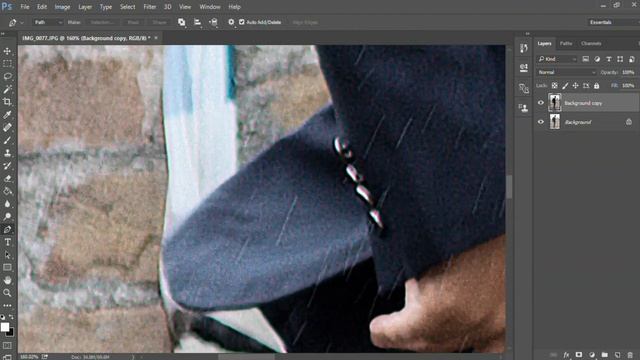The image size is (640, 360).
Task: Open the History panel icon
Action: click(x=524, y=48)
